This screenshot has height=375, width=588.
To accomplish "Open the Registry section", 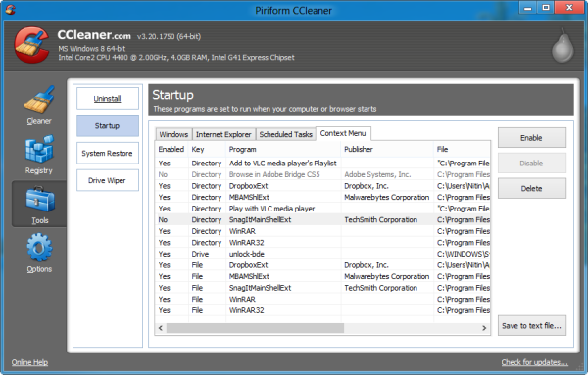I will [x=39, y=155].
